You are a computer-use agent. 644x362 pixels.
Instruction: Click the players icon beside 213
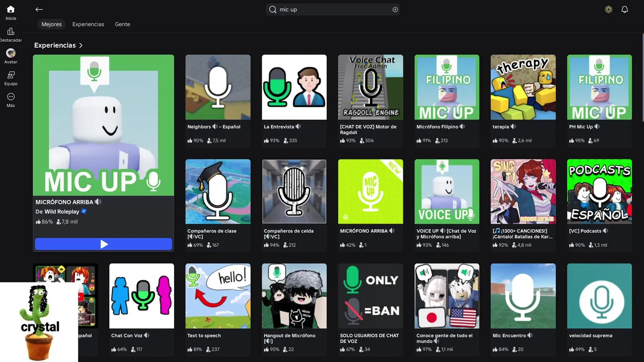[x=437, y=141]
